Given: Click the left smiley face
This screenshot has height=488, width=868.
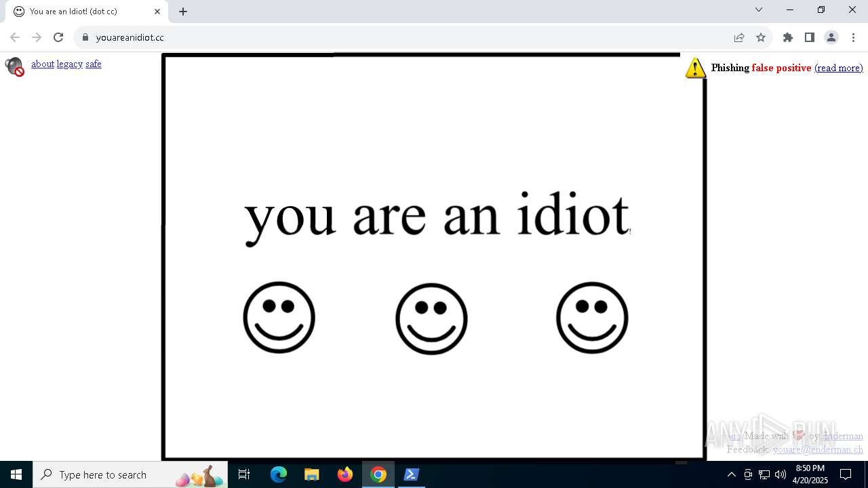Looking at the screenshot, I should click(279, 317).
